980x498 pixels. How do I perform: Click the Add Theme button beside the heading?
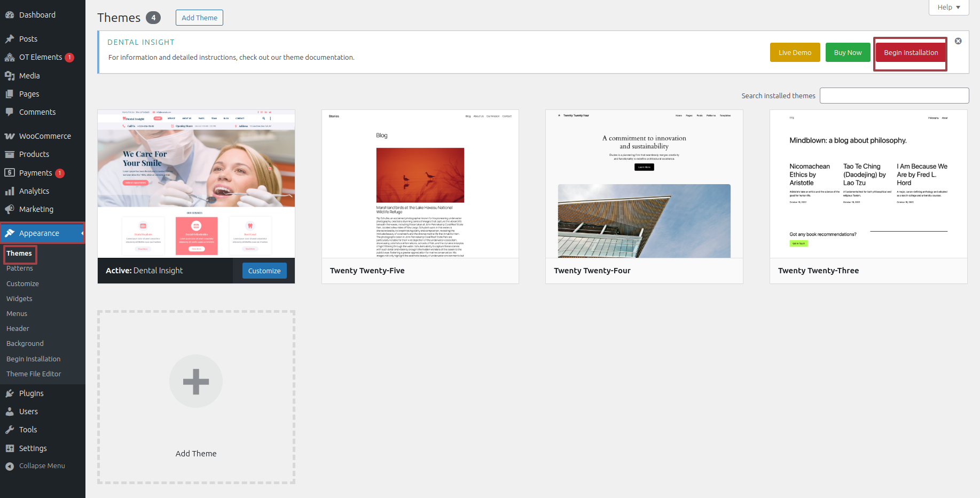[x=199, y=18]
